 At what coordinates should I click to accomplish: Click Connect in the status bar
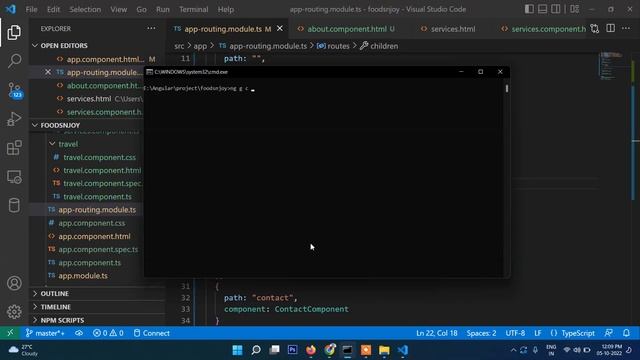[151, 333]
